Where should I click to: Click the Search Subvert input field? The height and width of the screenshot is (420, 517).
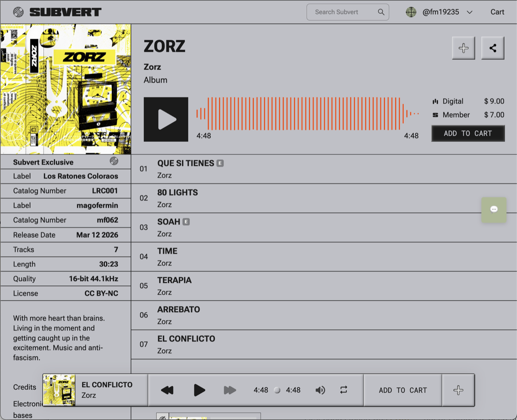pyautogui.click(x=340, y=12)
